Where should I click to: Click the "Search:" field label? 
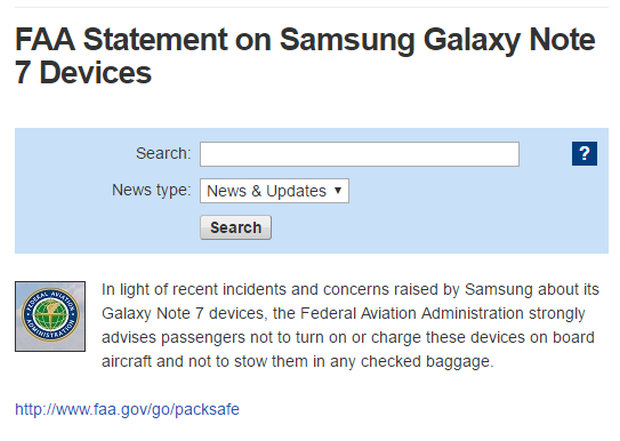click(163, 153)
